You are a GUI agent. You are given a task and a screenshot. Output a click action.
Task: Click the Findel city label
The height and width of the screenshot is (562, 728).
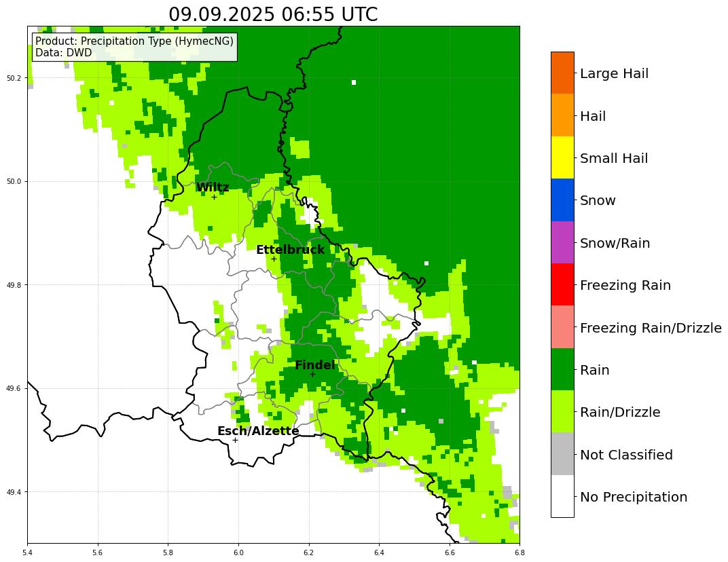pos(315,364)
